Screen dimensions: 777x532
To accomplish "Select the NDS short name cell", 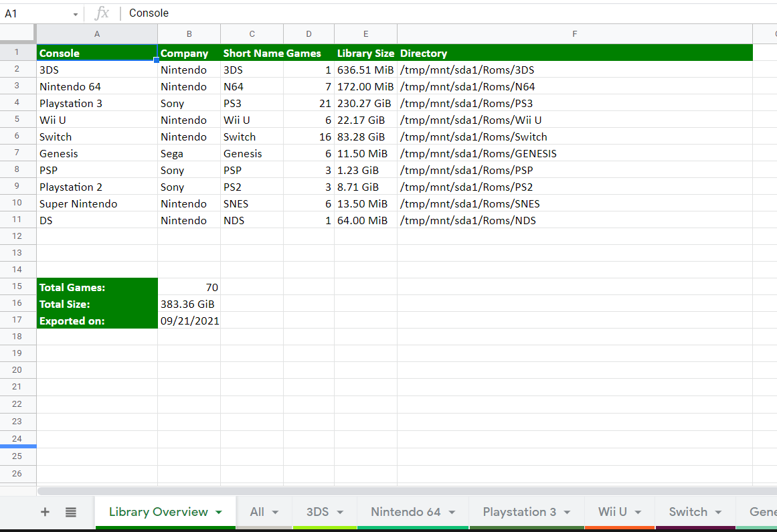I will (252, 220).
